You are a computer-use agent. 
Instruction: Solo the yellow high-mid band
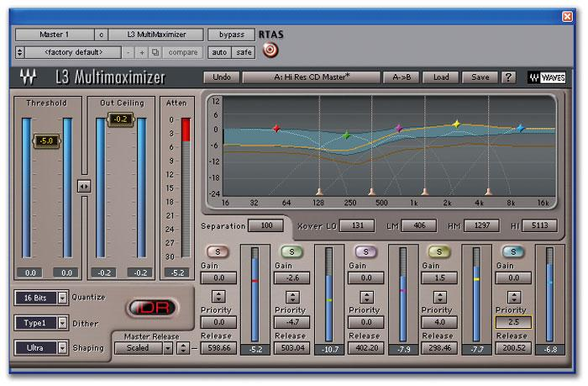(x=438, y=251)
